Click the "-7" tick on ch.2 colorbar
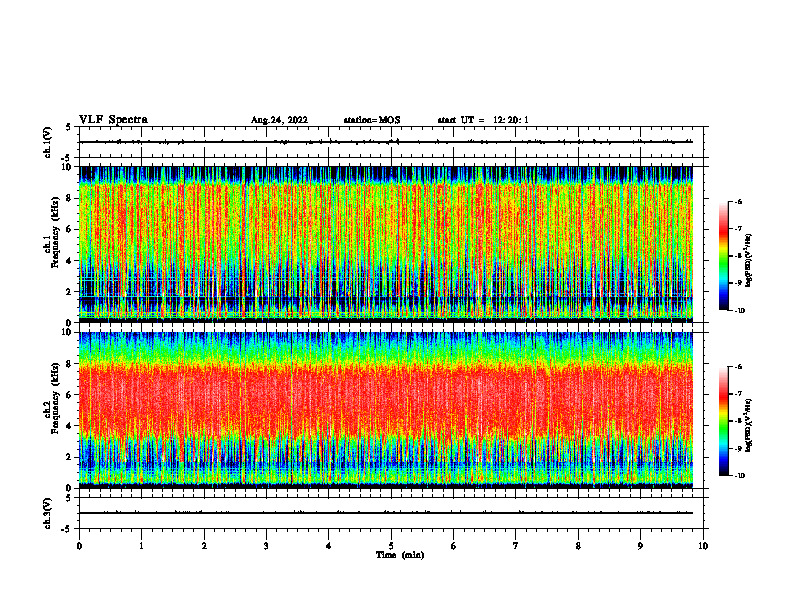Screen dimensions: 792x612 click(738, 394)
